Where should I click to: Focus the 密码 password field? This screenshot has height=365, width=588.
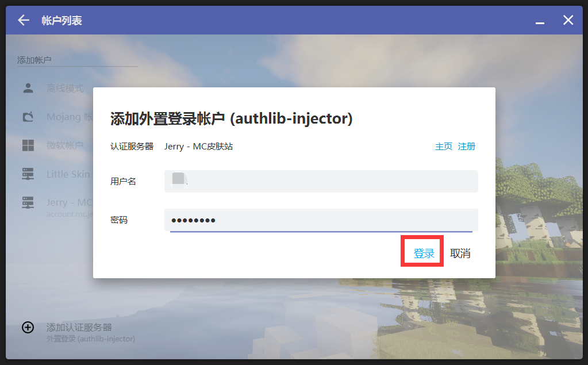tap(321, 220)
